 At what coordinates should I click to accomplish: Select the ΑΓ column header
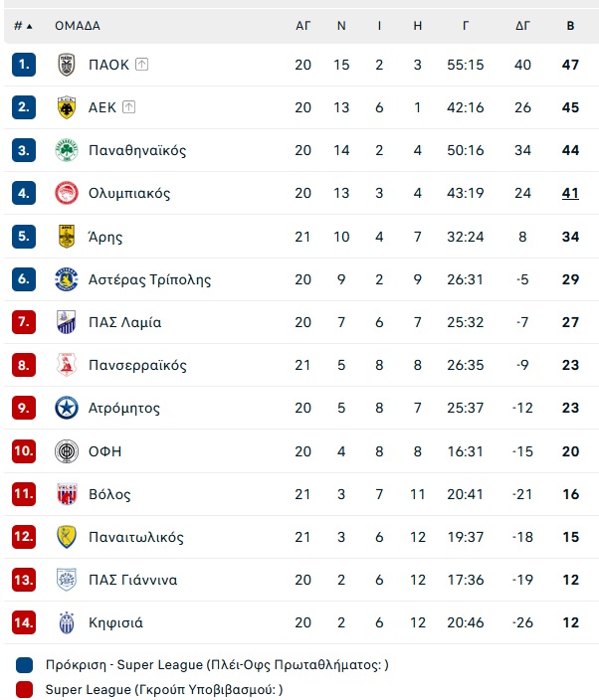[x=302, y=26]
